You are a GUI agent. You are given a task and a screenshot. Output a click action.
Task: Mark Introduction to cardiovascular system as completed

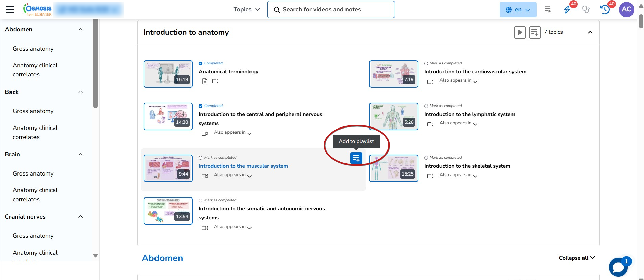point(426,63)
